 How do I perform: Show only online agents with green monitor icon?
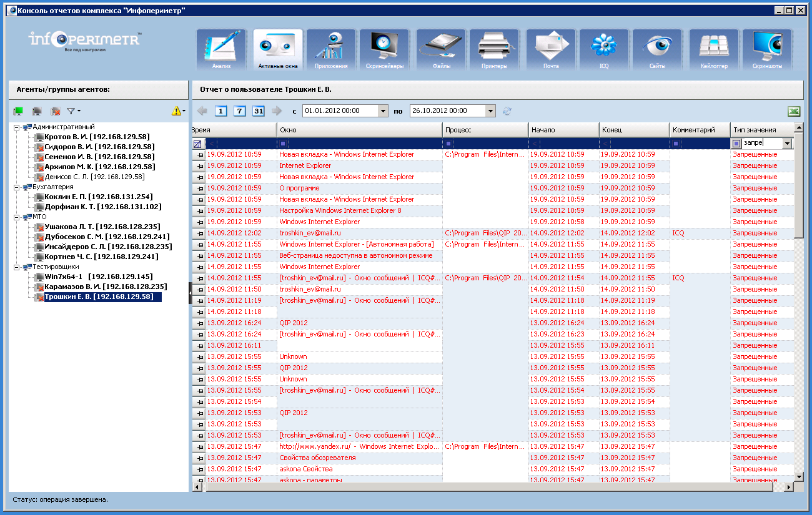19,111
